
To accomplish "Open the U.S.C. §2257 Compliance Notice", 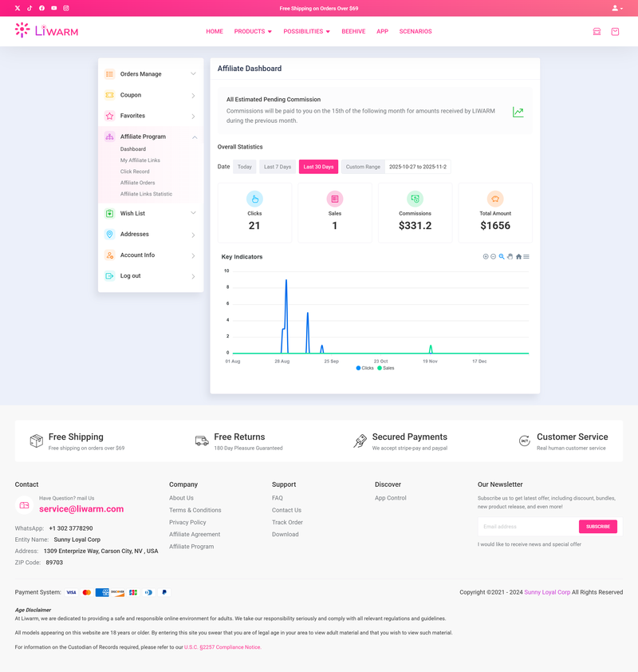I will coord(223,647).
